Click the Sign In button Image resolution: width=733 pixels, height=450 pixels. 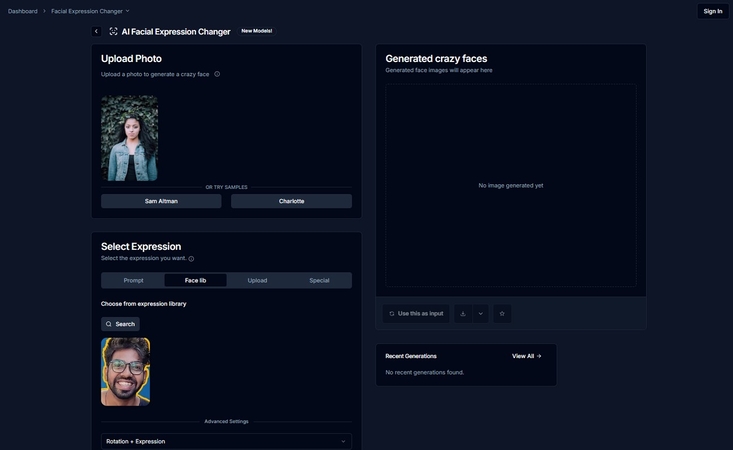pyautogui.click(x=713, y=11)
